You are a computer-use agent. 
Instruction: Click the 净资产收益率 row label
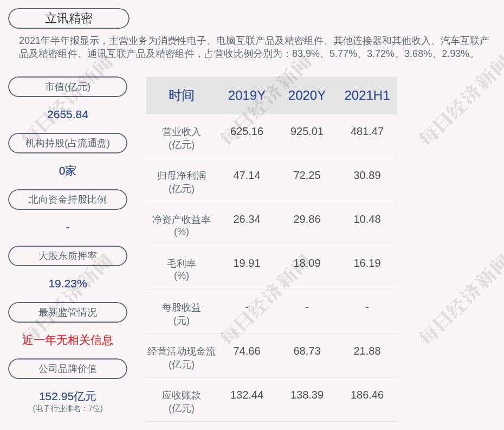(x=182, y=226)
